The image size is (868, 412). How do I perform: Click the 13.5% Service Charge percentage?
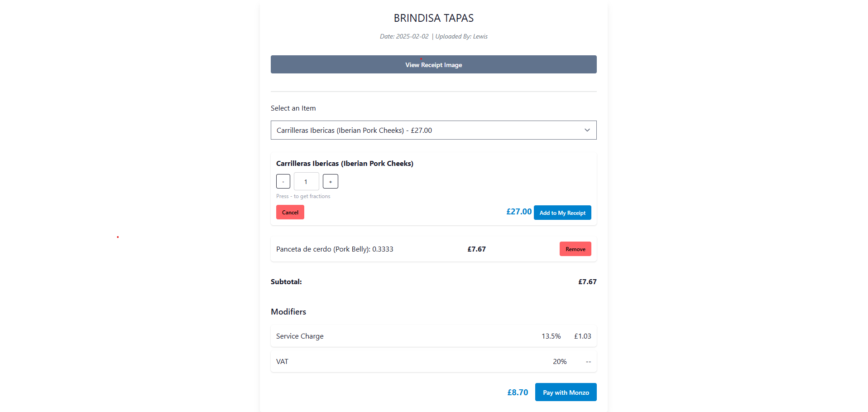point(551,336)
